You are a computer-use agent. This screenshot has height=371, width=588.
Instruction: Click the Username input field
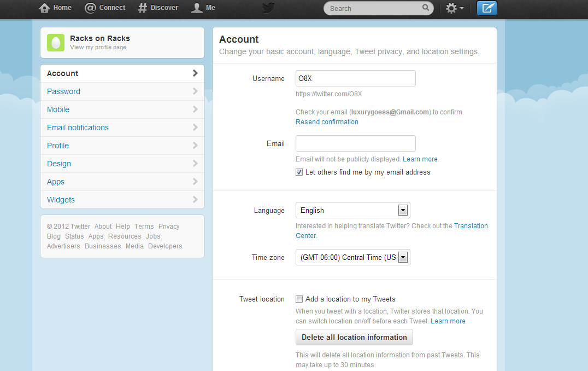356,78
